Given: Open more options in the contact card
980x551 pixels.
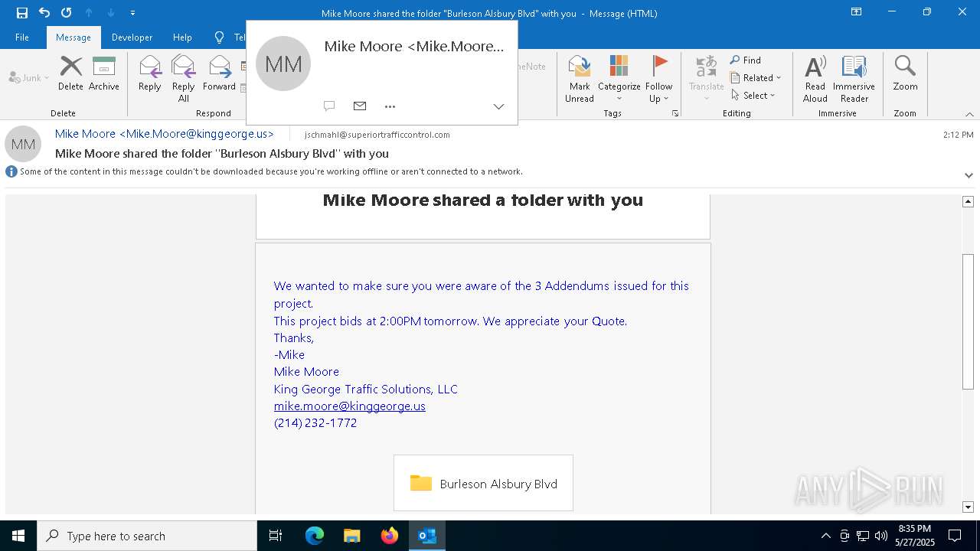Looking at the screenshot, I should click(390, 106).
